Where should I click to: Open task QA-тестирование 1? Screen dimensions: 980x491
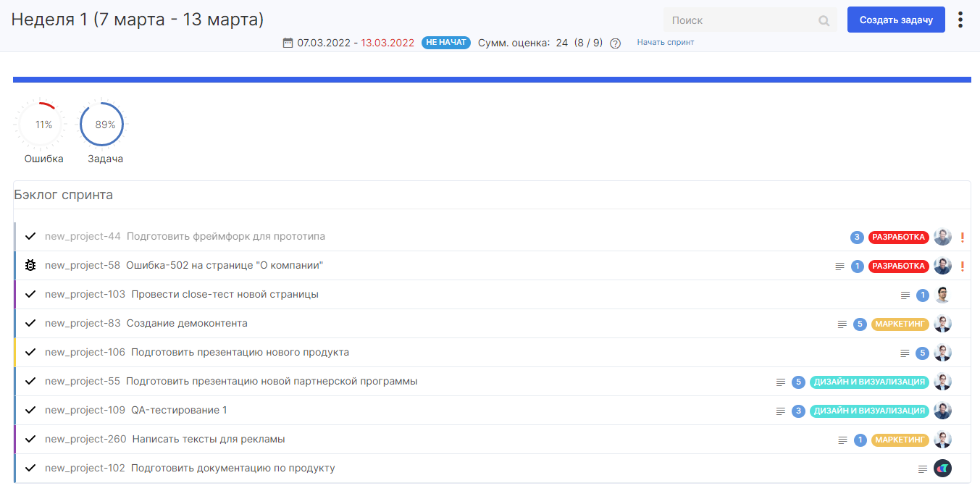point(179,410)
